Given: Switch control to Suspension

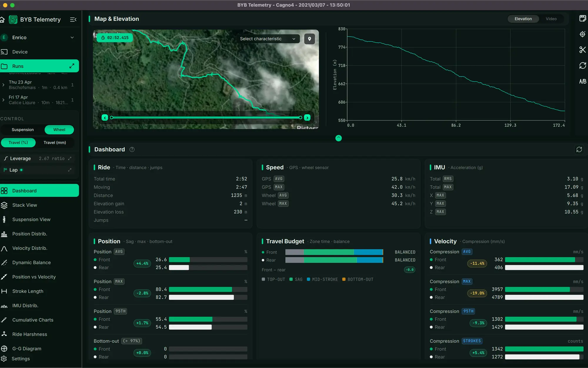Looking at the screenshot, I should (x=23, y=130).
